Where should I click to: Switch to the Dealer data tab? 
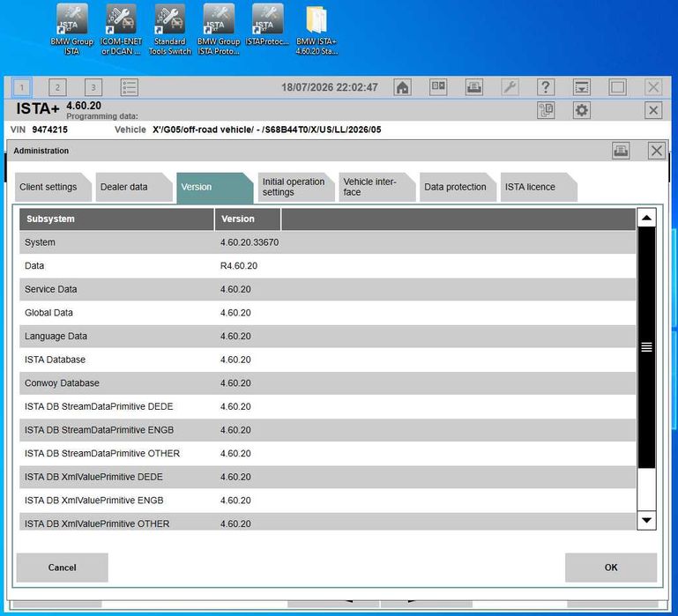click(x=134, y=187)
